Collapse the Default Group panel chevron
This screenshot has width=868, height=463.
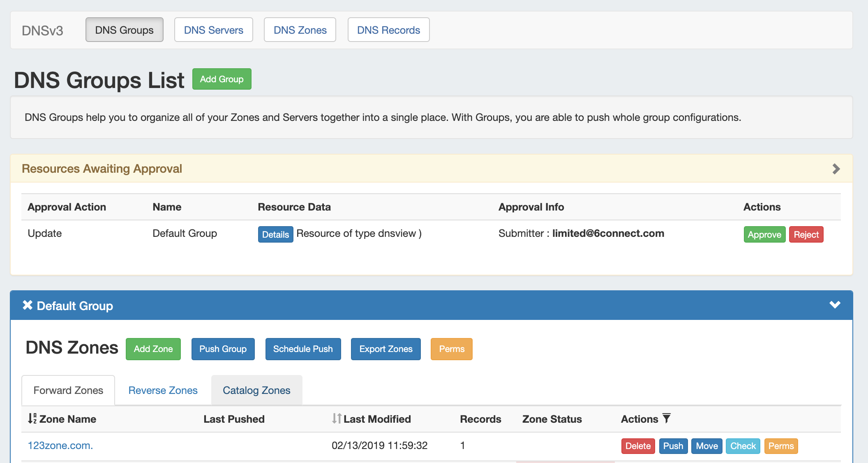[x=835, y=305]
